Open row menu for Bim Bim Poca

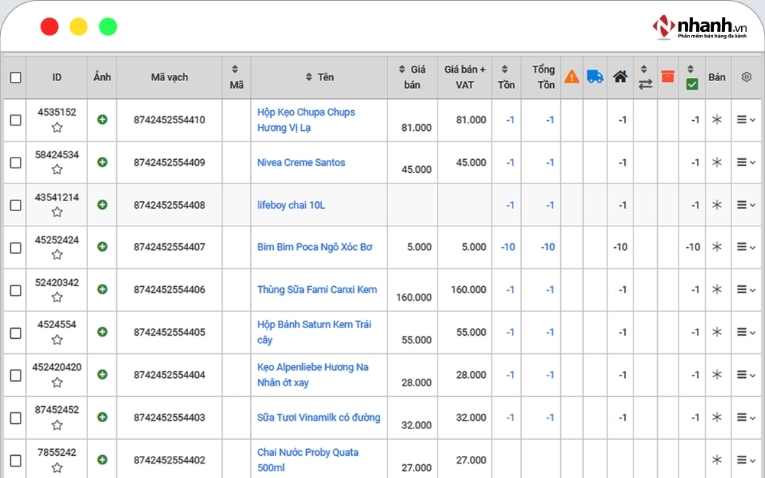[745, 247]
